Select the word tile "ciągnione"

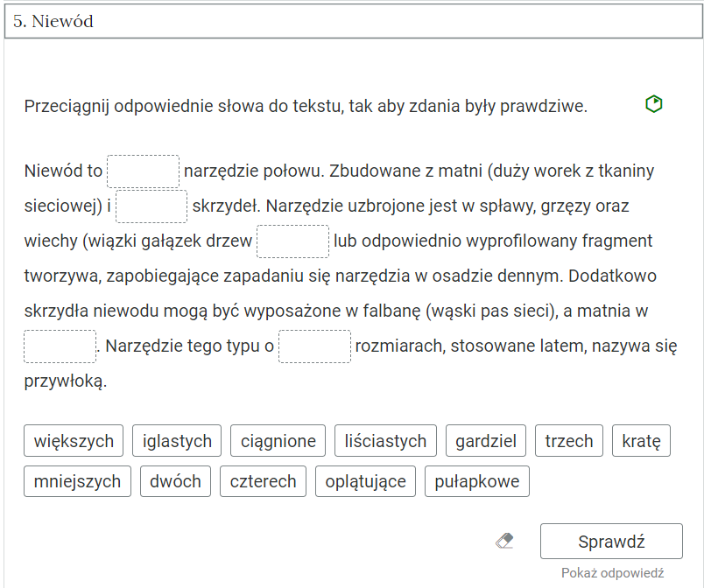pyautogui.click(x=278, y=441)
